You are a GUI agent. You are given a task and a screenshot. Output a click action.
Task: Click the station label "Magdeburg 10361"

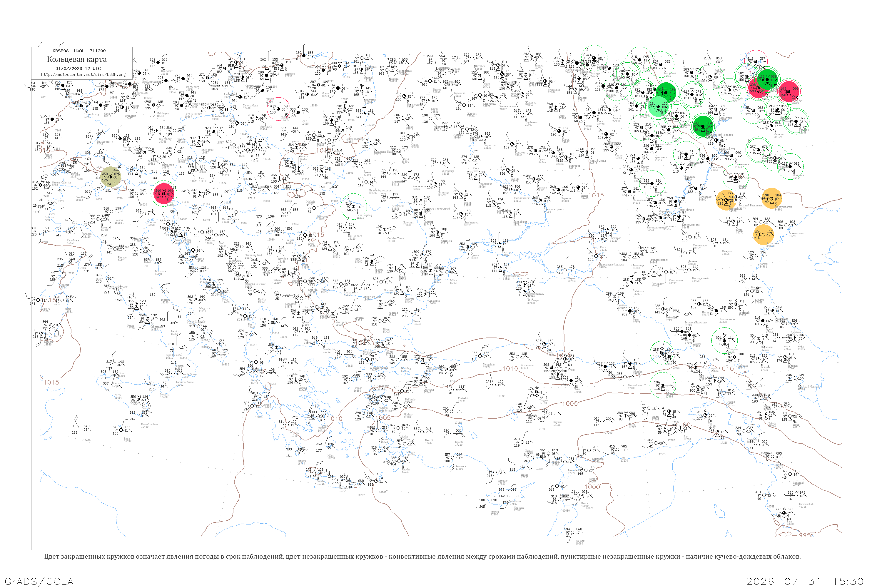pyautogui.click(x=193, y=88)
